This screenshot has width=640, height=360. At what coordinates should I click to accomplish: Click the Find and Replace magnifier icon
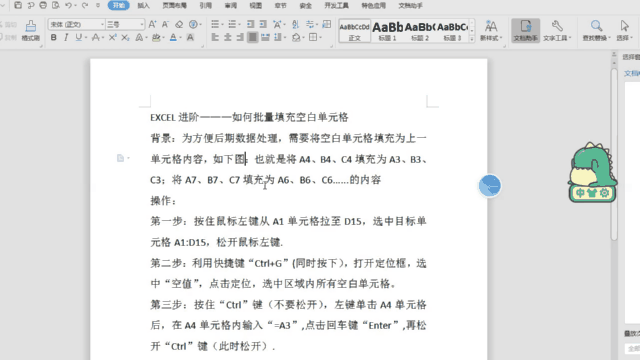[596, 27]
